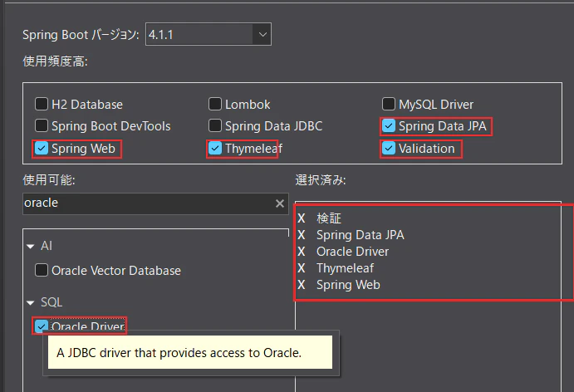Enable Spring Boot DevTools checkbox

click(42, 126)
